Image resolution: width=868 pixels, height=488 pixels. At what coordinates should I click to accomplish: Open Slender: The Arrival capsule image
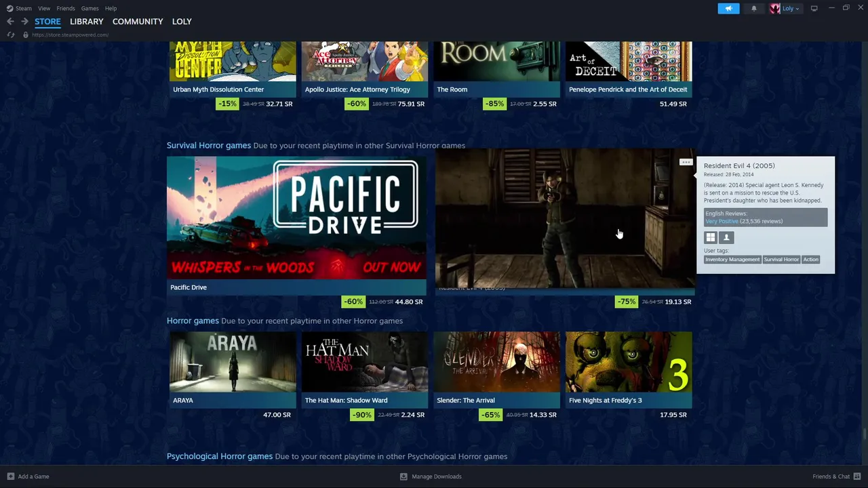[497, 362]
